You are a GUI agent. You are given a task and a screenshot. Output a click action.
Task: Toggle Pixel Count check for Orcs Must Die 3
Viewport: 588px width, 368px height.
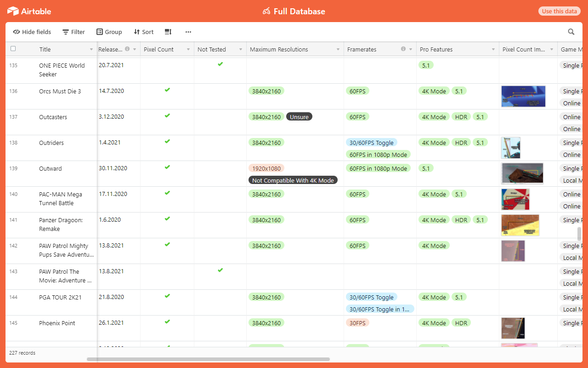(x=167, y=90)
